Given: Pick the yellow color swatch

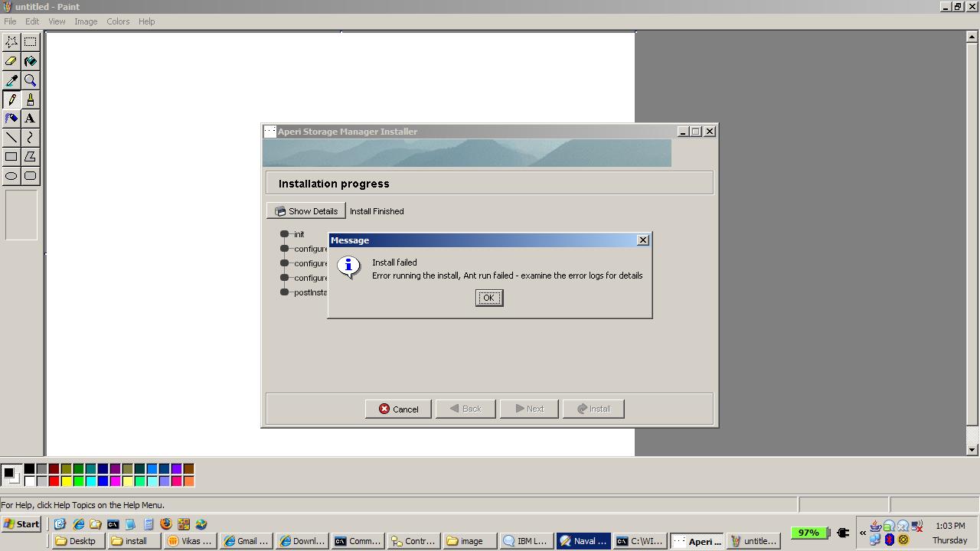Looking at the screenshot, I should coord(66,481).
